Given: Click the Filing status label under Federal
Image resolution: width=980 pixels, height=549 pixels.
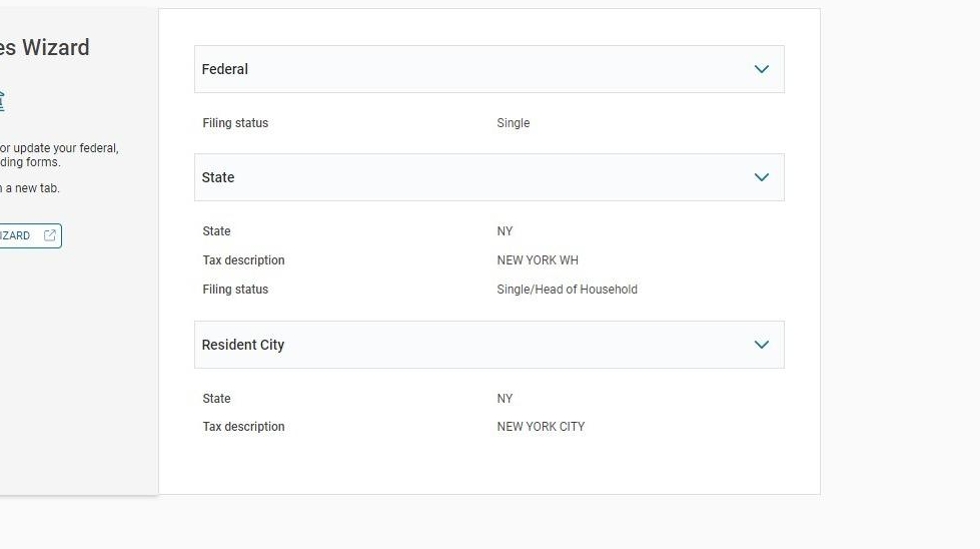Looking at the screenshot, I should pyautogui.click(x=235, y=123).
